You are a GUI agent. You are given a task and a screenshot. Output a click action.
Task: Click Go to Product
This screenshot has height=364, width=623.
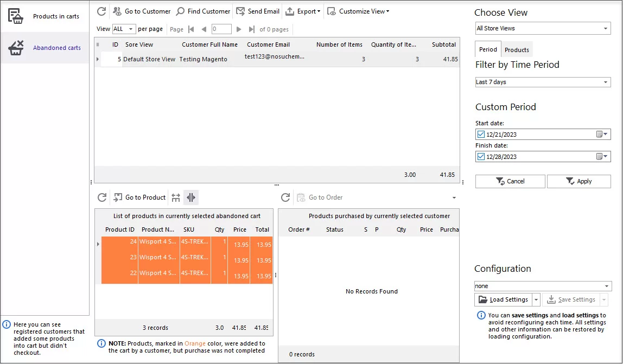click(x=139, y=197)
